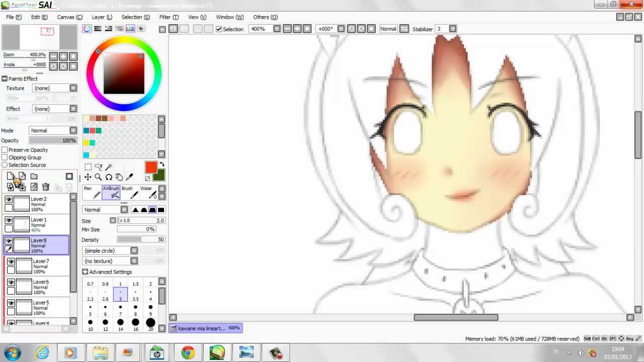Click the red foreground color swatch

pyautogui.click(x=151, y=167)
